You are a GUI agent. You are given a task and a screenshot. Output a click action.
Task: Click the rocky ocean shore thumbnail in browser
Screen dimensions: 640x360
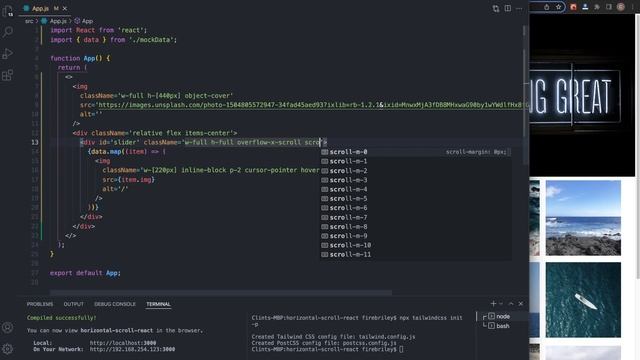[583, 218]
